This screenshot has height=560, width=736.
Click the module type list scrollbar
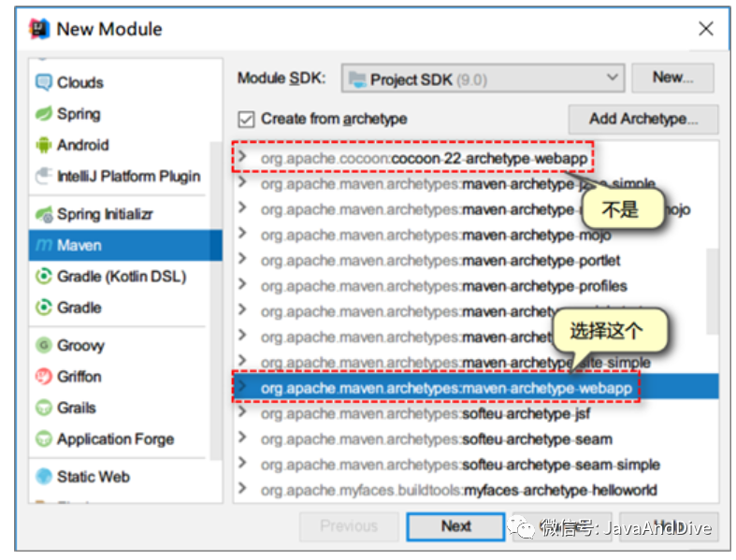[x=216, y=300]
